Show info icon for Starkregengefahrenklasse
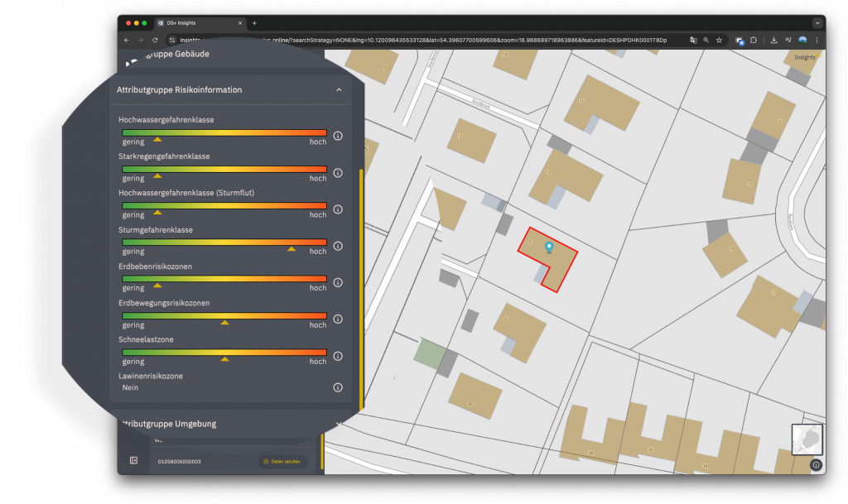This screenshot has height=504, width=848. click(338, 173)
